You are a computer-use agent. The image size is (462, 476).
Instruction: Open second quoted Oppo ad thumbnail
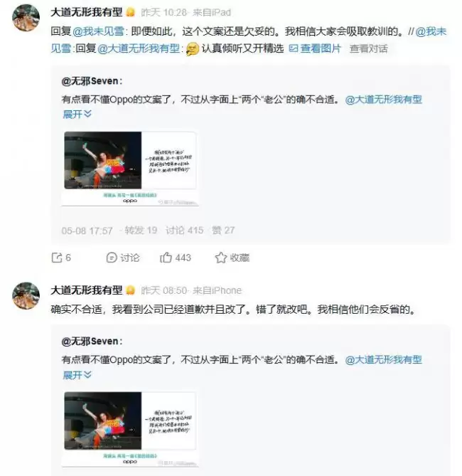(x=130, y=428)
